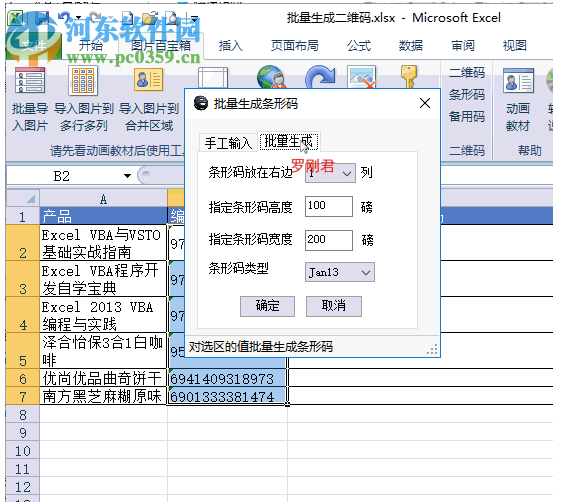
Task: Click the blue curved arrow ribbon icon
Action: [320, 77]
